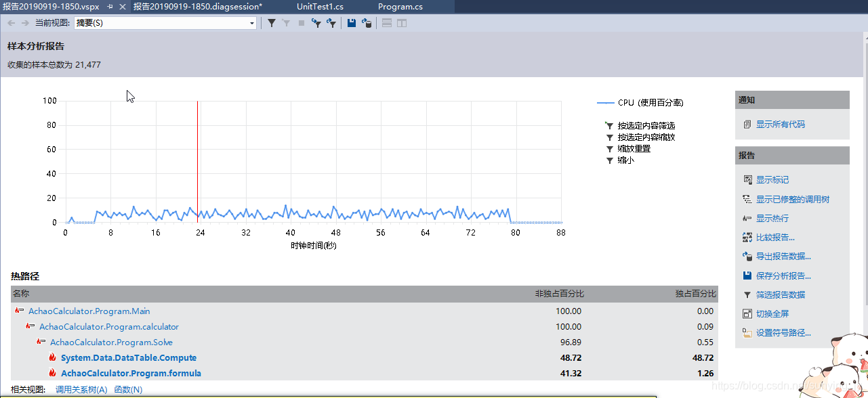The image size is (868, 398).
Task: Click the 比较报告... link
Action: [x=776, y=238]
